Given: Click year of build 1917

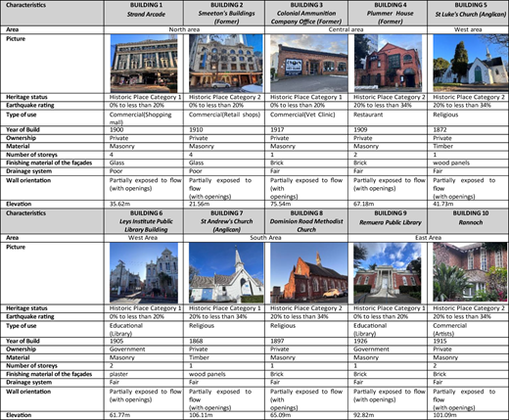Looking at the screenshot, I should (277, 130).
